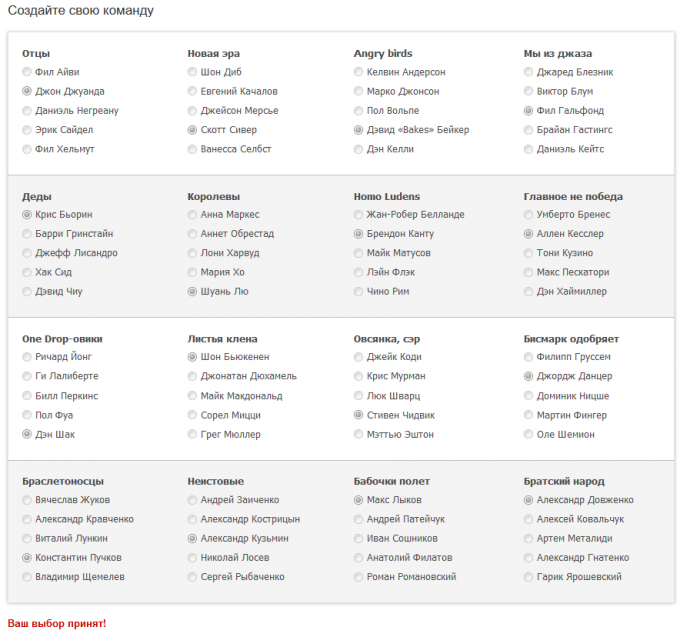The width and height of the screenshot is (700, 637).
Task: Choose Ги Лалиберте radio option
Action: 27,376
